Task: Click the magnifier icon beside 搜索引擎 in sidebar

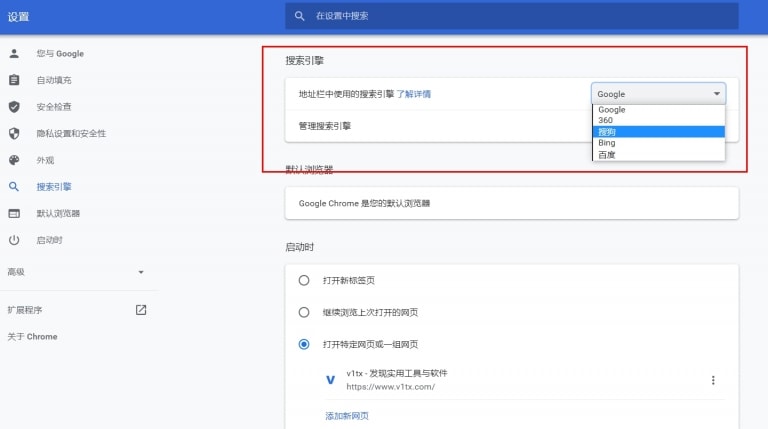Action: (x=14, y=187)
